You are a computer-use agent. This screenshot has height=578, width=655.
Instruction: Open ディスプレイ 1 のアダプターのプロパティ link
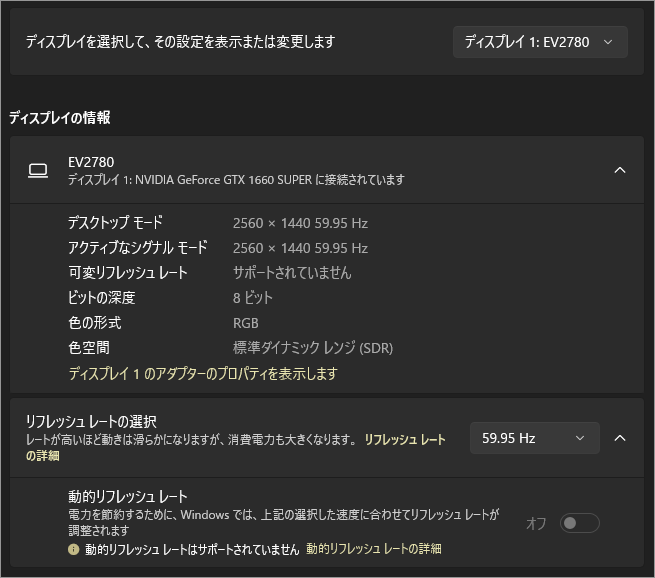point(203,373)
